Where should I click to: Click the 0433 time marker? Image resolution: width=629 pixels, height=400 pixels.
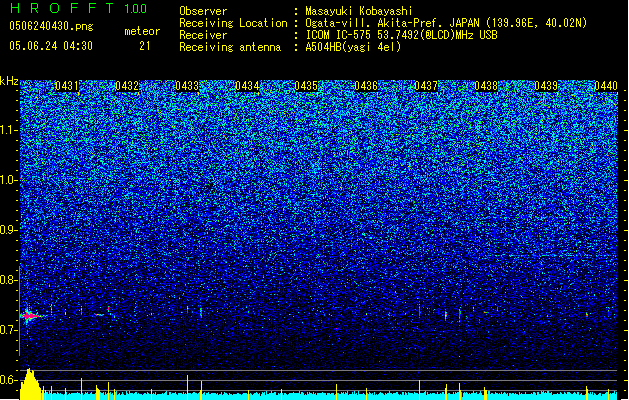pyautogui.click(x=187, y=86)
